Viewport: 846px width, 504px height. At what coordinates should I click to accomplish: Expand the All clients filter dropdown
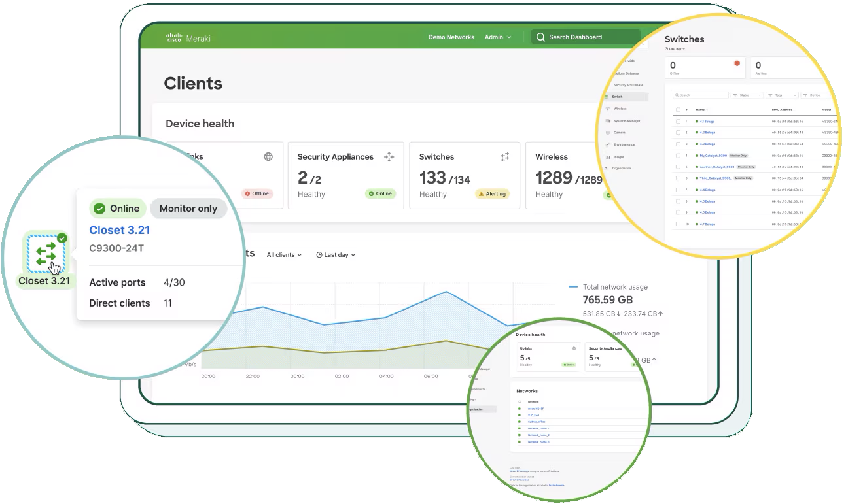click(284, 255)
